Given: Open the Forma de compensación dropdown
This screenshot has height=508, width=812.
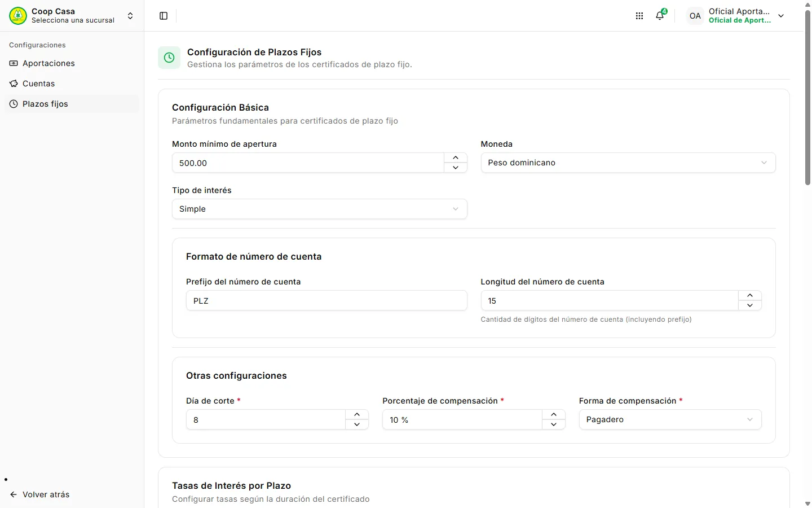Looking at the screenshot, I should click(x=670, y=419).
